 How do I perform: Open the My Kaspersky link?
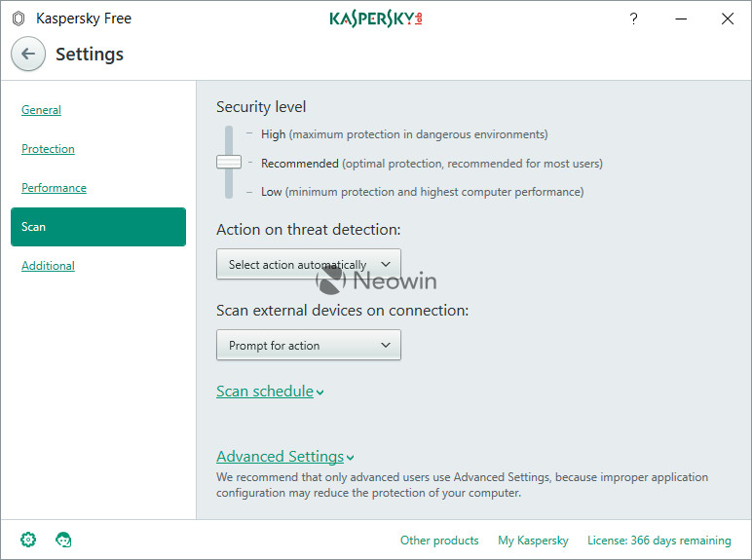coord(533,541)
